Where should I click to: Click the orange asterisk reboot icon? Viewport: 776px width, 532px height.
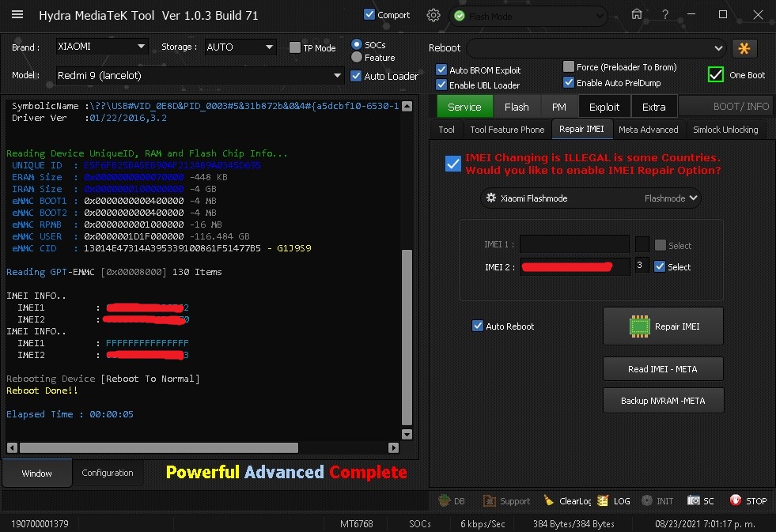[x=744, y=48]
